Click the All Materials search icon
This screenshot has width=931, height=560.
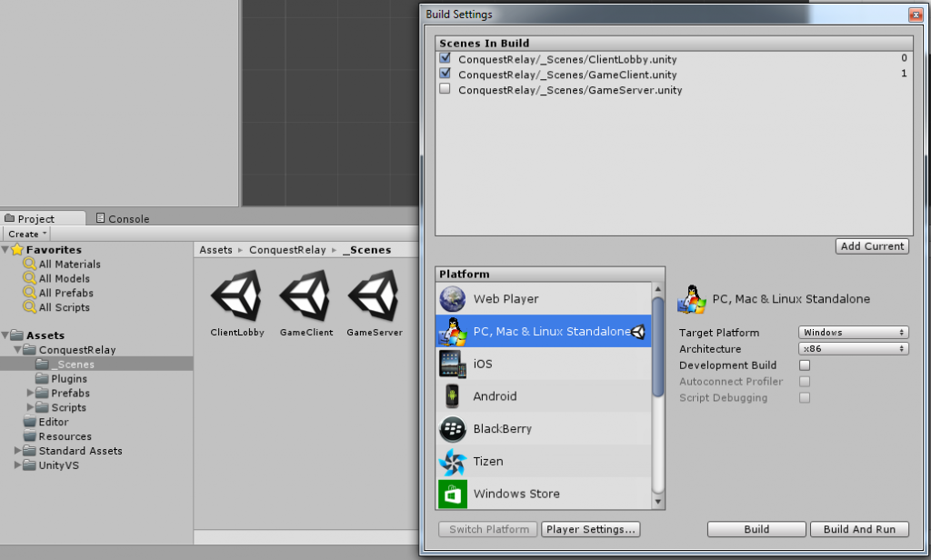[x=30, y=264]
